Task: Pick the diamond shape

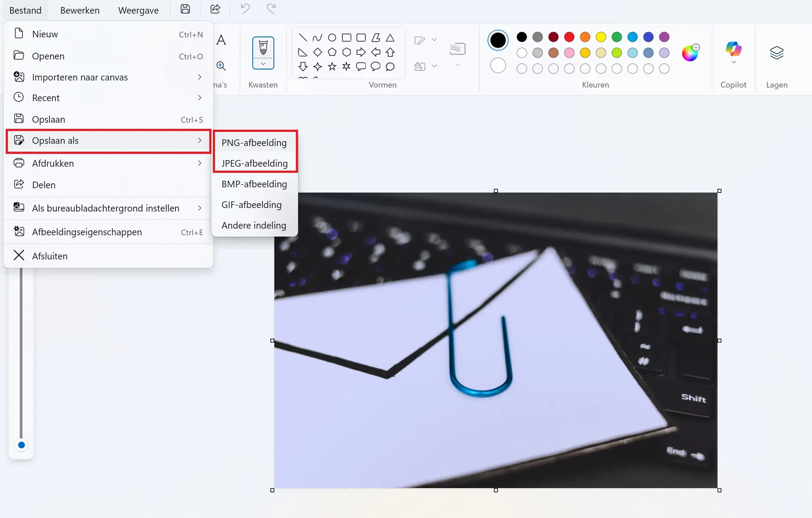Action: pyautogui.click(x=317, y=52)
